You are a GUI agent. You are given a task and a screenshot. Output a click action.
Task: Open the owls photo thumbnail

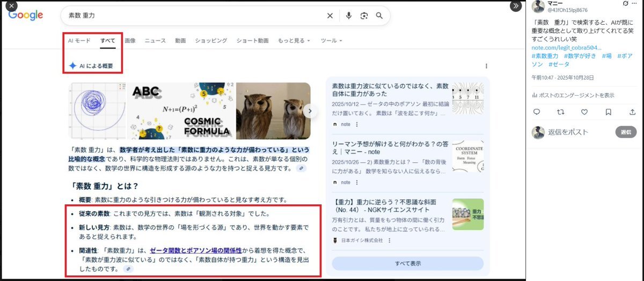click(273, 111)
